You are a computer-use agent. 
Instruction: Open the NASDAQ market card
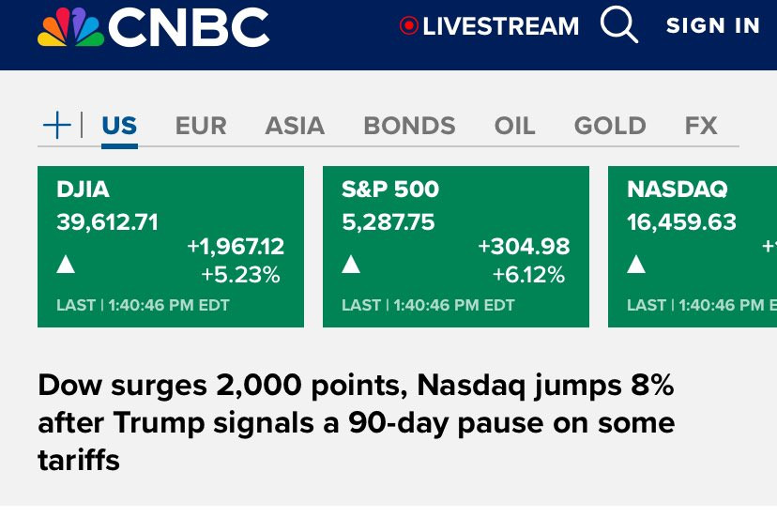click(693, 247)
